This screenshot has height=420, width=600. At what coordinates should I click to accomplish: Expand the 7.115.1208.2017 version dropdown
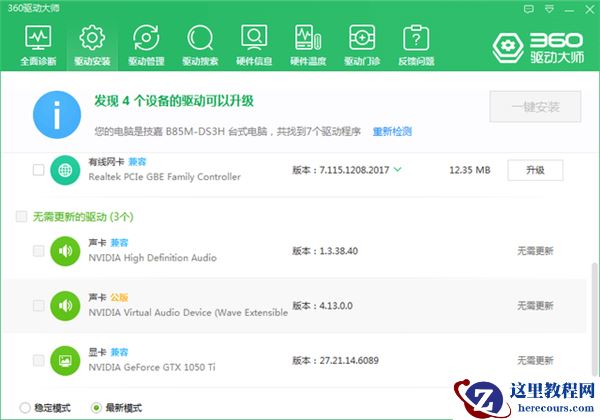coord(398,169)
